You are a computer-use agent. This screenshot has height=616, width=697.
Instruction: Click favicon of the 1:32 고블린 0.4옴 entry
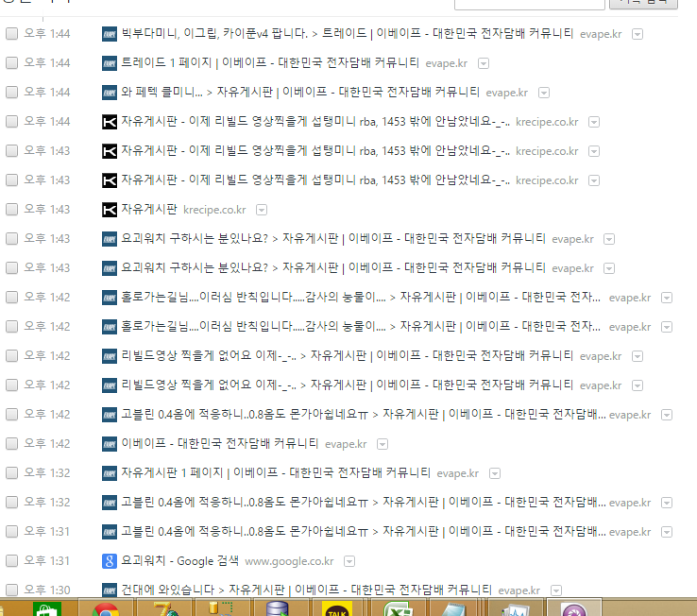click(x=110, y=503)
